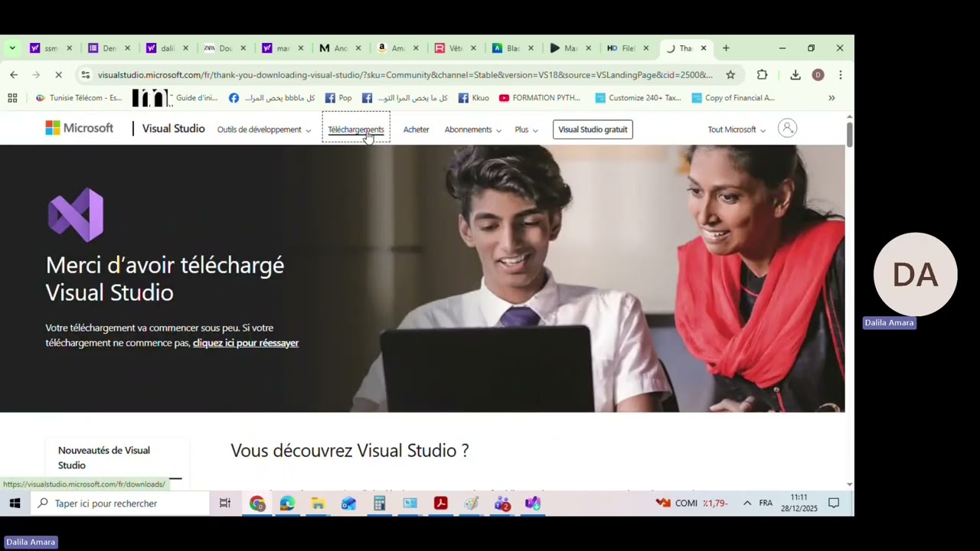Click the FRA language indicator

click(x=766, y=504)
